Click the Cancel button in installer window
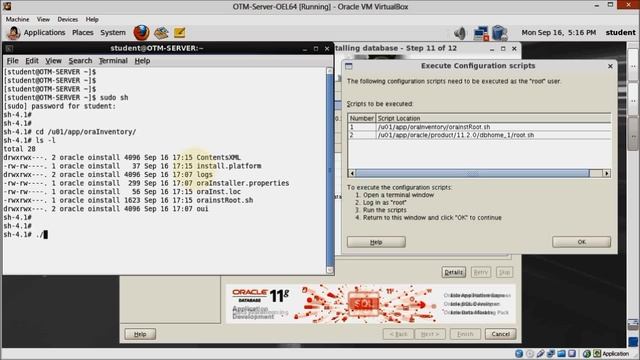Viewport: 640px width, 360px height. coord(500,334)
